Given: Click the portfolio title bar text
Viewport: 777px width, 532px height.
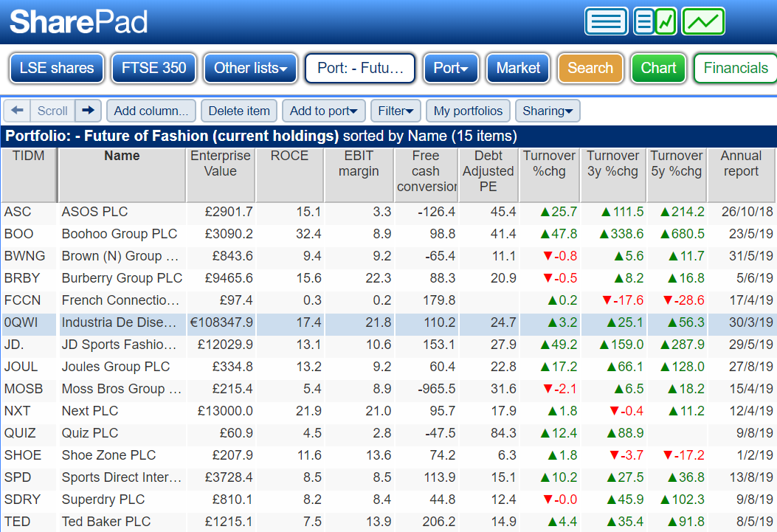Looking at the screenshot, I should click(x=261, y=136).
